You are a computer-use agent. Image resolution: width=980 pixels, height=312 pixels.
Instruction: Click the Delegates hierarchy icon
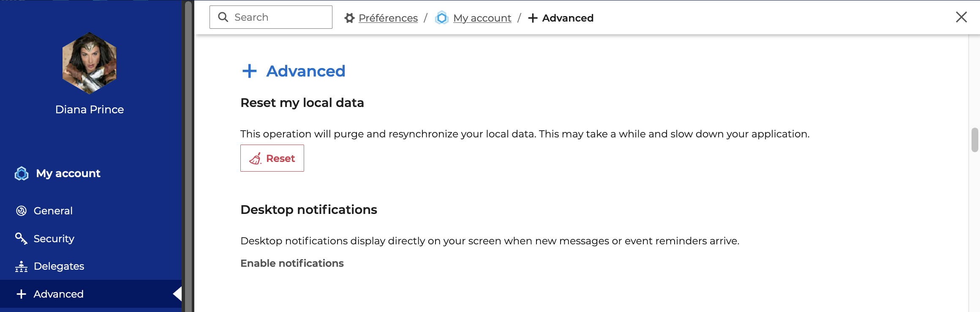tap(21, 266)
